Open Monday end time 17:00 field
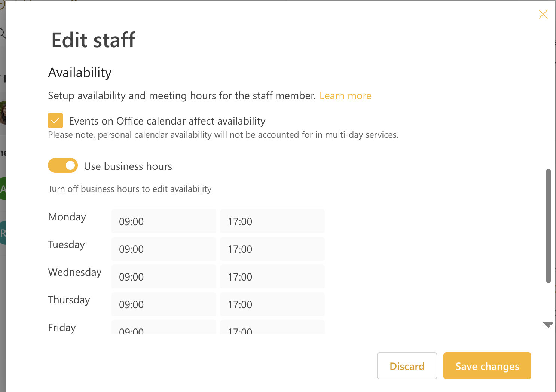 point(272,221)
